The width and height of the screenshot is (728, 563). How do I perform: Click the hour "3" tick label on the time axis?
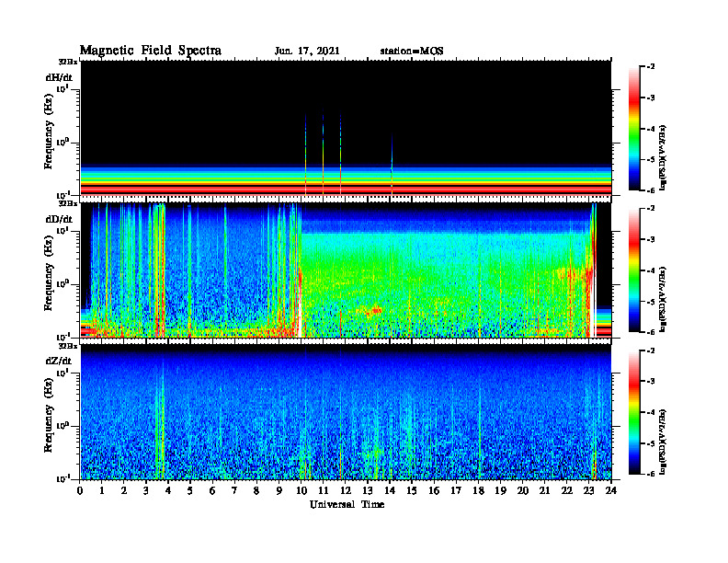coord(146,490)
